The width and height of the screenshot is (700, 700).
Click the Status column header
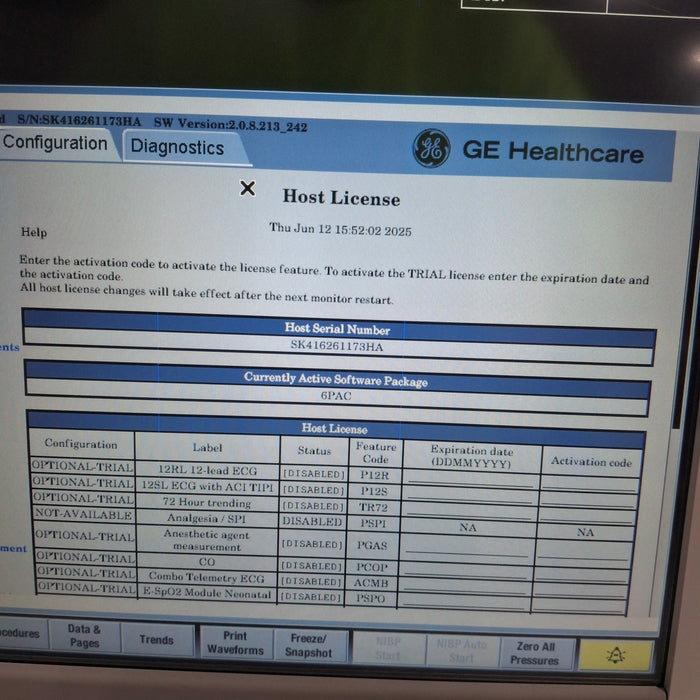pyautogui.click(x=314, y=450)
